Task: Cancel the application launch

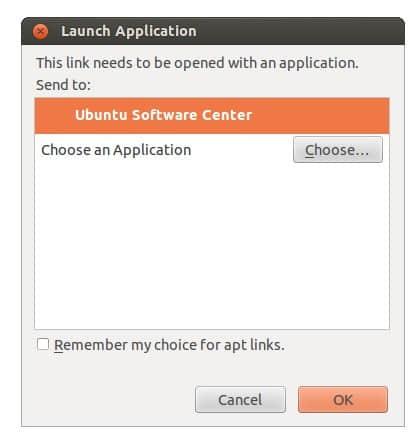Action: tap(240, 399)
